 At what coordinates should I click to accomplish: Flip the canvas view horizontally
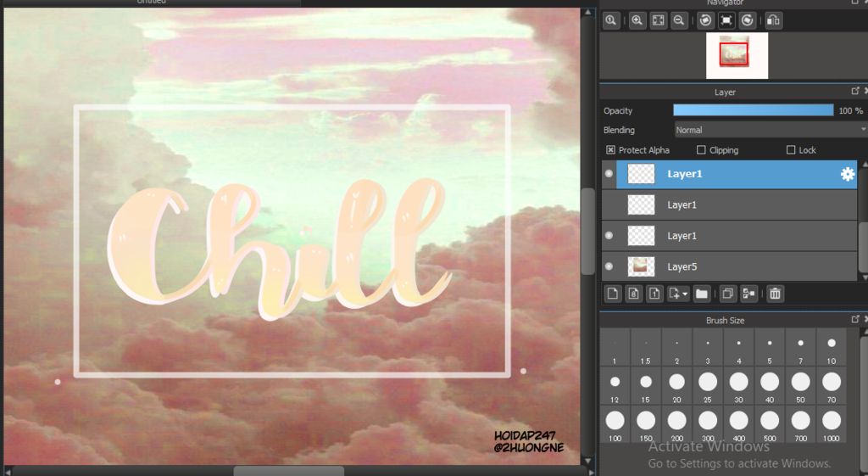click(774, 20)
